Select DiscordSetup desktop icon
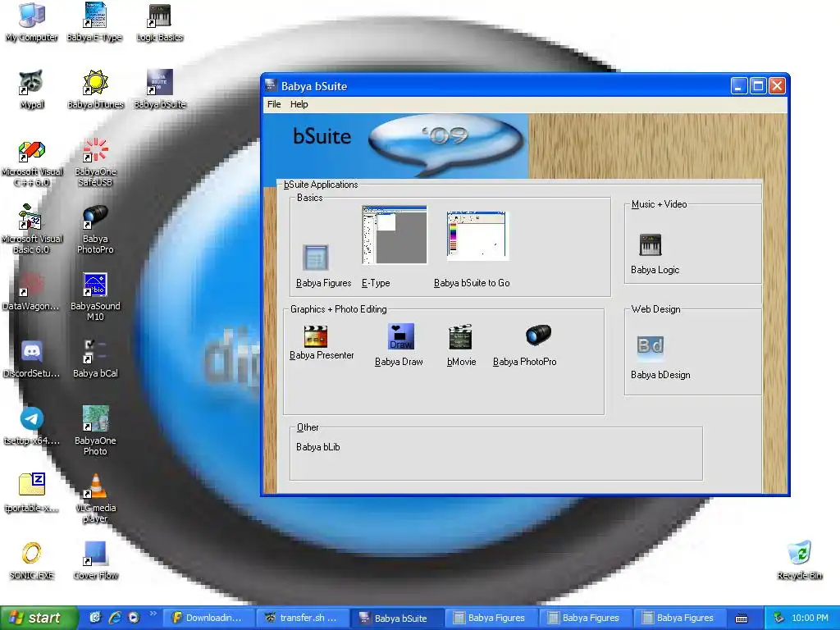Viewport: 840px width, 630px height. pyautogui.click(x=31, y=359)
